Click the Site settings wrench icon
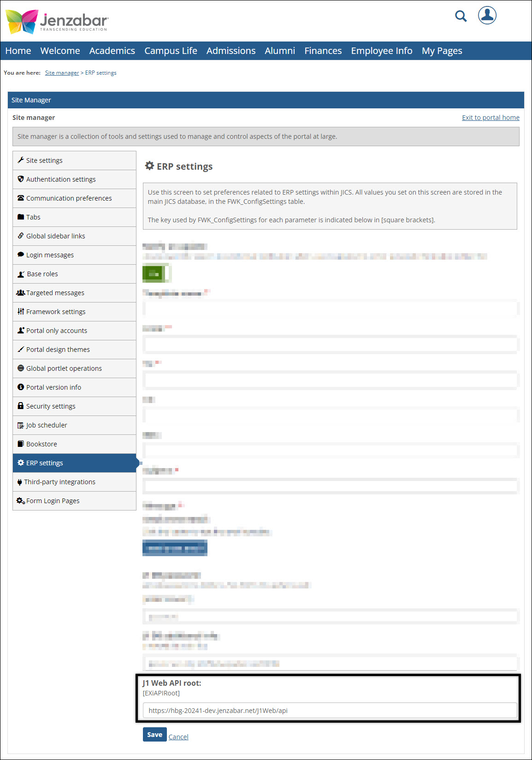The height and width of the screenshot is (760, 532). click(x=21, y=160)
